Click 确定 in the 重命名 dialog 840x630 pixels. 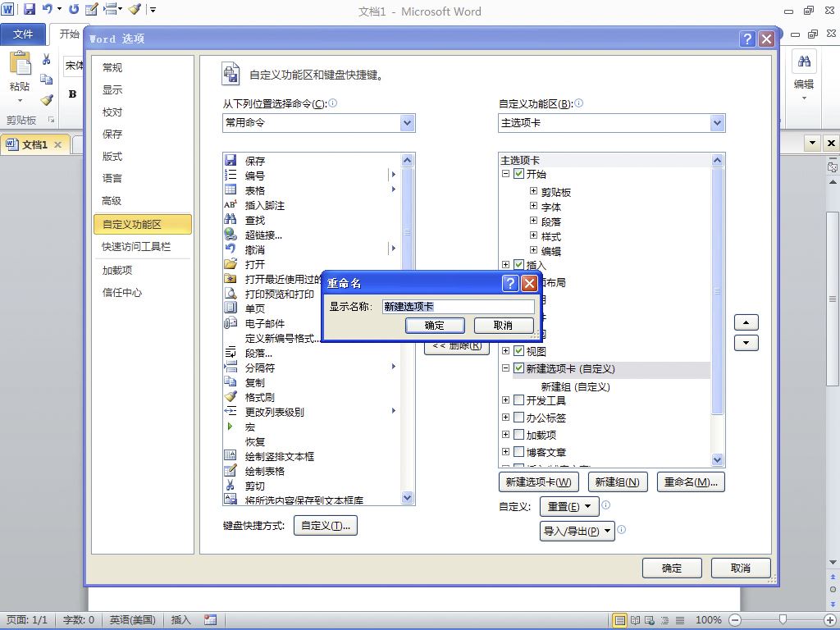click(435, 325)
